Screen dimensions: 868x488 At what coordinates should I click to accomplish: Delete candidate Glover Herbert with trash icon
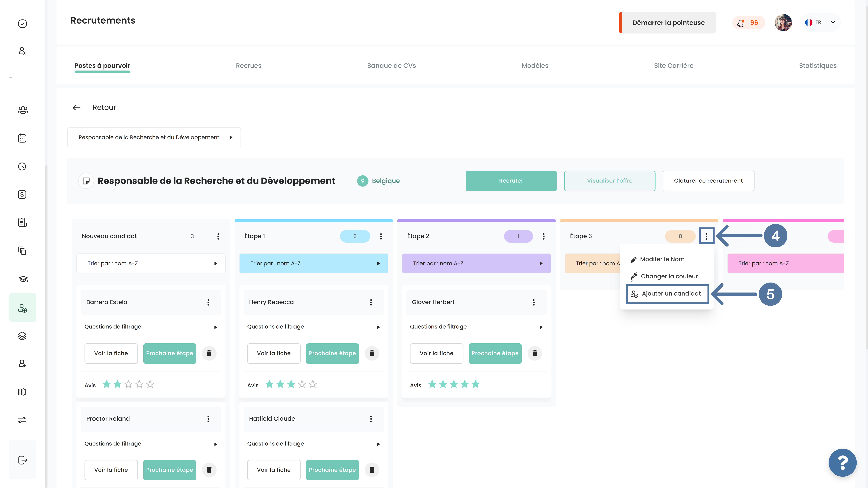(x=534, y=353)
